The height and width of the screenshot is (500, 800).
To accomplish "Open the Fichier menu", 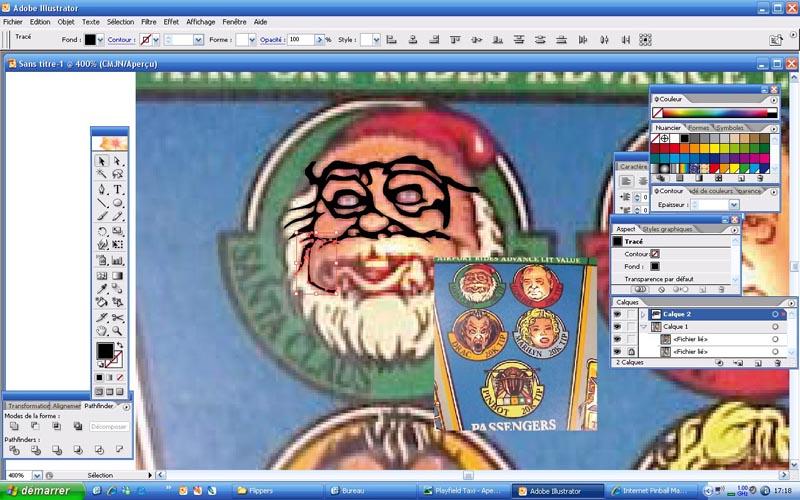I will (13, 22).
